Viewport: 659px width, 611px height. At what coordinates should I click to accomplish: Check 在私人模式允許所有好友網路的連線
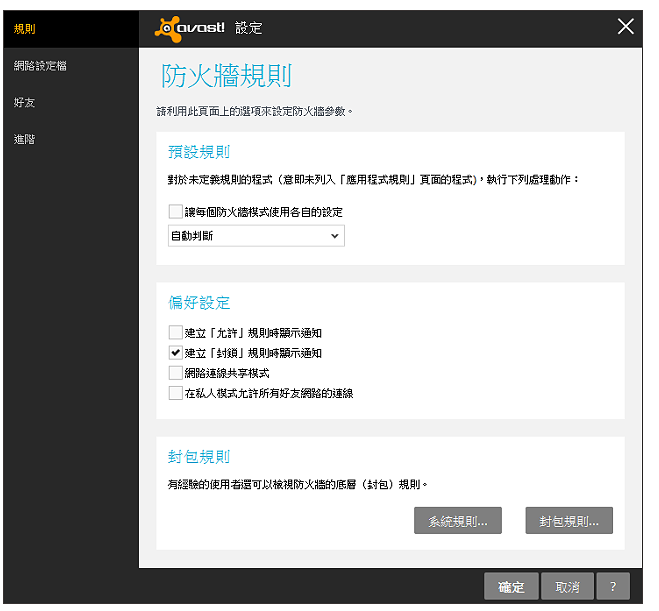(x=175, y=393)
